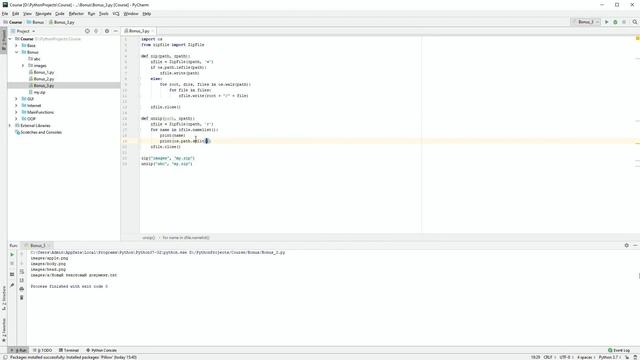This screenshot has width=640, height=360.
Task: Open the Favorites side tool window
Action: 4,330
